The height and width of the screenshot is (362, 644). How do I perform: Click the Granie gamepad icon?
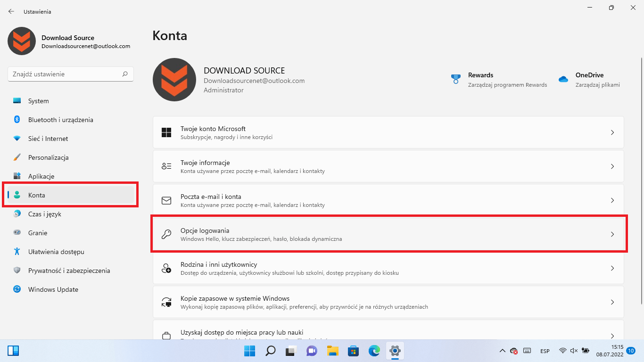click(x=17, y=233)
